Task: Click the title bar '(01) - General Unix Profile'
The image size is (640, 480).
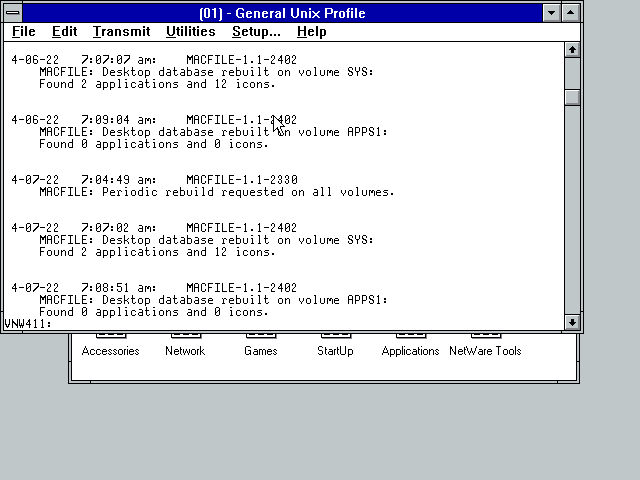Action: click(x=282, y=13)
